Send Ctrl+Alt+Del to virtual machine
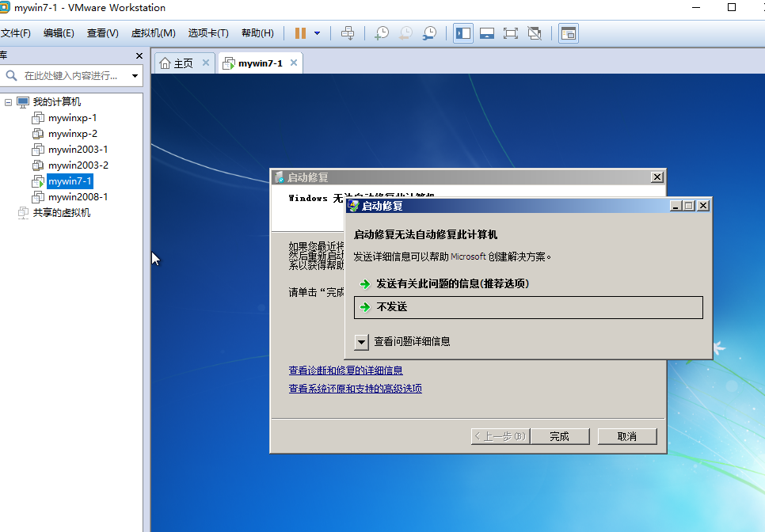This screenshot has height=532, width=765. (348, 33)
